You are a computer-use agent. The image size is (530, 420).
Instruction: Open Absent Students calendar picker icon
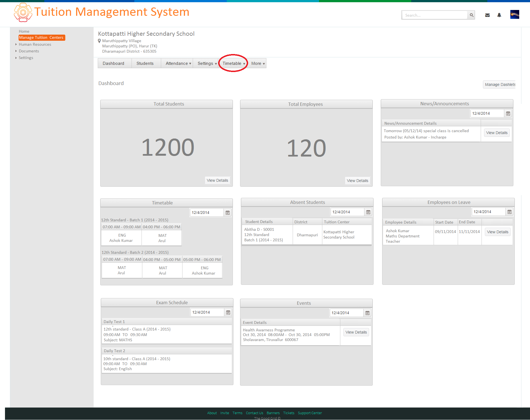coord(368,212)
